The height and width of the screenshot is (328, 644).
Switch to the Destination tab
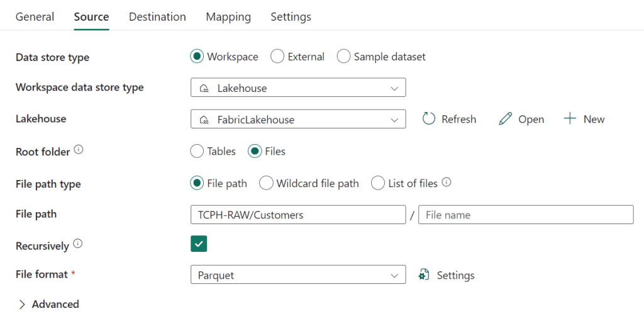coord(157,17)
